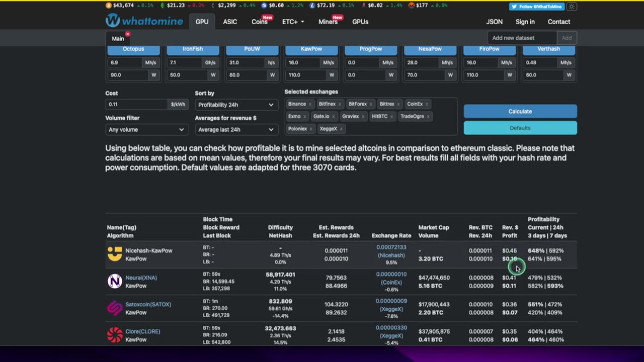Open the Satoxcoin(SATOX) coin link
This screenshot has width=644, height=362.
(x=148, y=304)
